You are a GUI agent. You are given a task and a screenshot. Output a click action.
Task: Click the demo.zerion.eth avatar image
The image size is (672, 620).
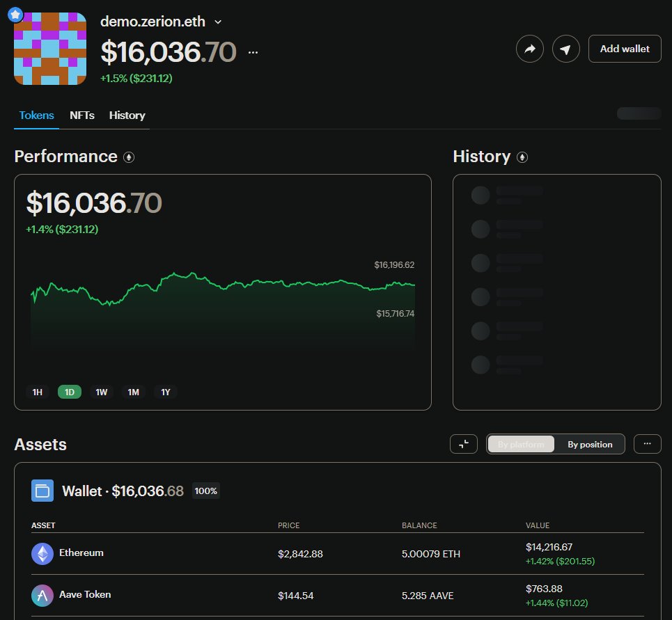pos(50,49)
